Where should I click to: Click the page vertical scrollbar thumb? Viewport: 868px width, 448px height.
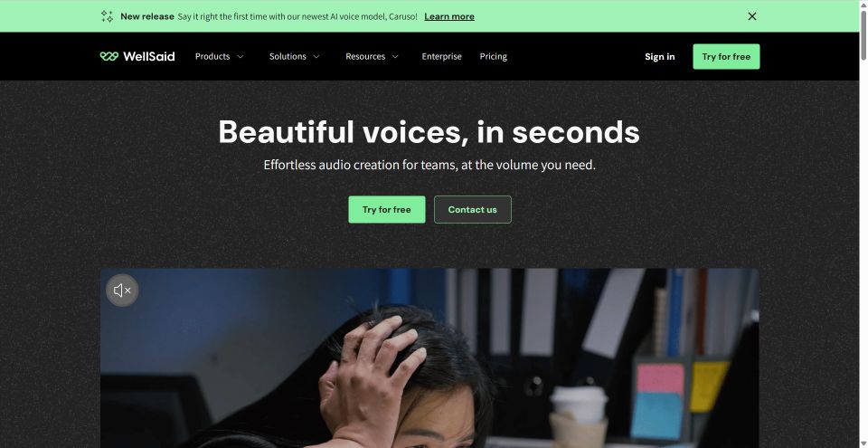coord(863,33)
